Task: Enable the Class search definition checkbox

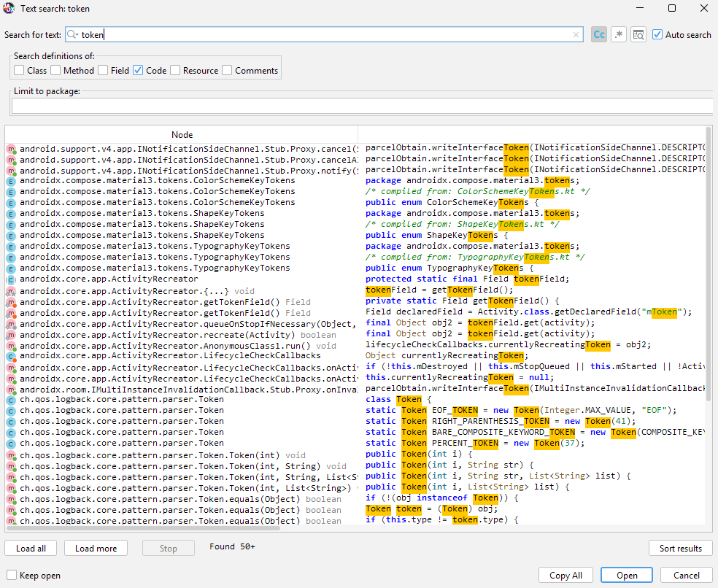Action: click(x=19, y=71)
